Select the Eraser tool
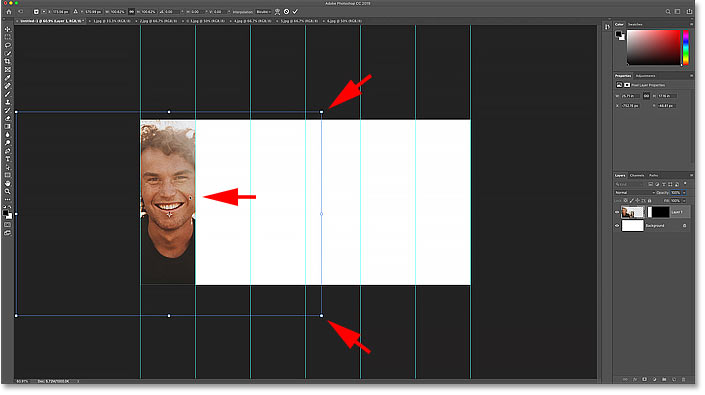The height and width of the screenshot is (395, 705). point(8,118)
